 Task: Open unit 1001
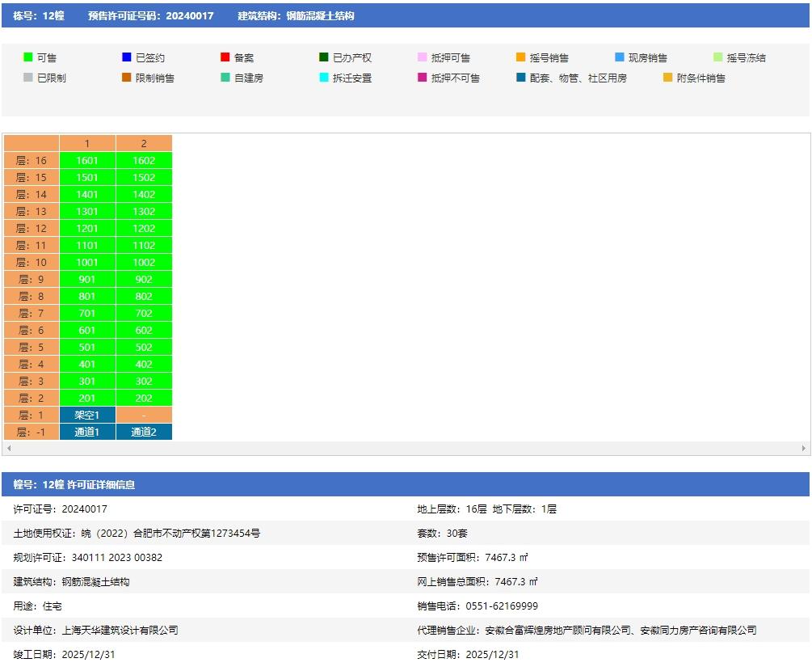(x=87, y=262)
